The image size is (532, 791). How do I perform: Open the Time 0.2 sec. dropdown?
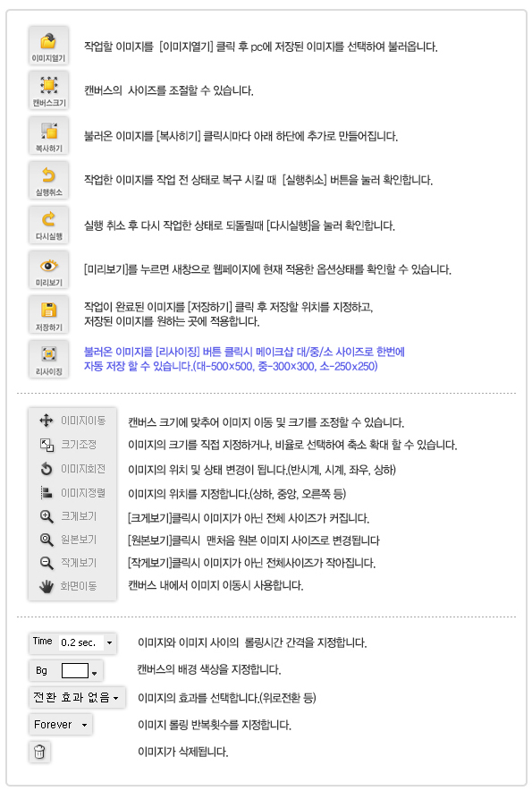72,642
